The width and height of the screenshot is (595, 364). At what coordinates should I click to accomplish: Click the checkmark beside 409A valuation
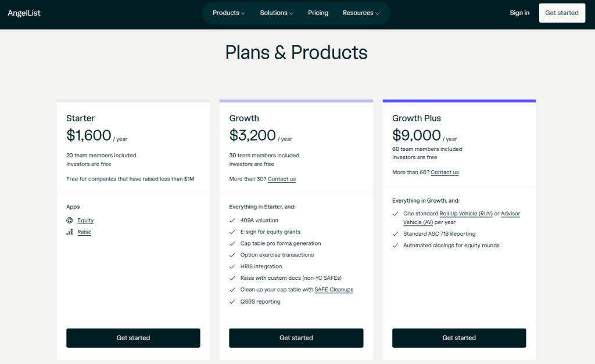click(x=232, y=221)
